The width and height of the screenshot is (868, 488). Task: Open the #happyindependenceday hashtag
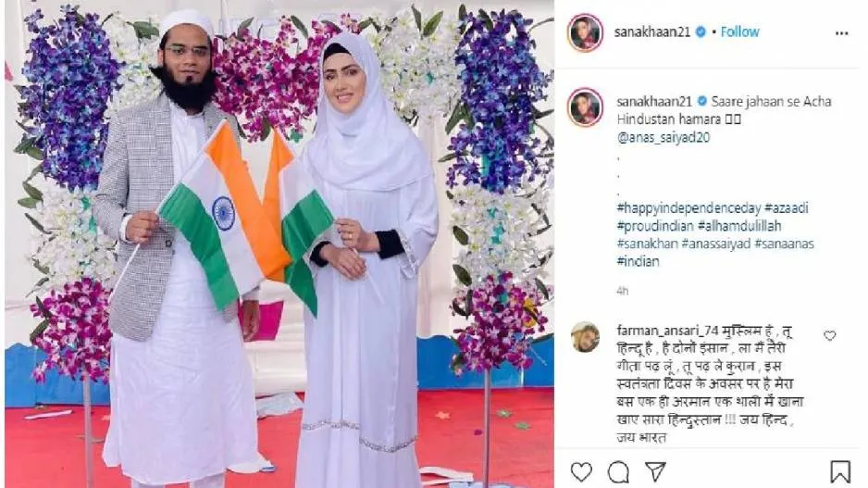coord(689,208)
